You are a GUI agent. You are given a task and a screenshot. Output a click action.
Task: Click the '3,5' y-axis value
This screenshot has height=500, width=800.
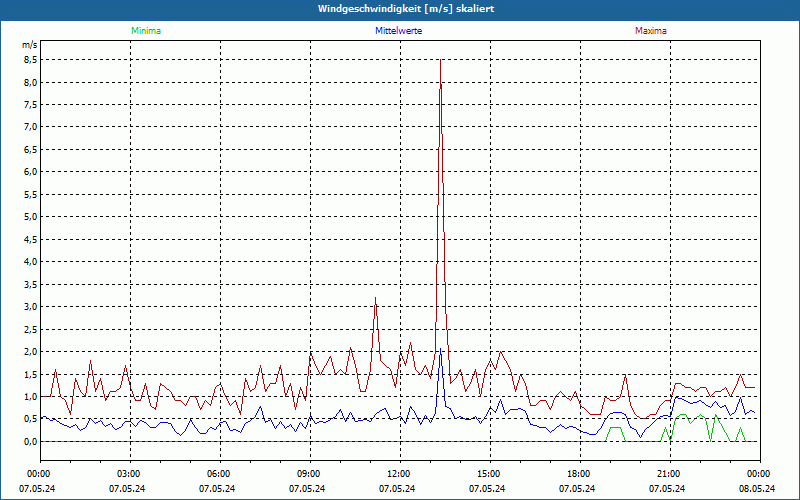(x=31, y=284)
